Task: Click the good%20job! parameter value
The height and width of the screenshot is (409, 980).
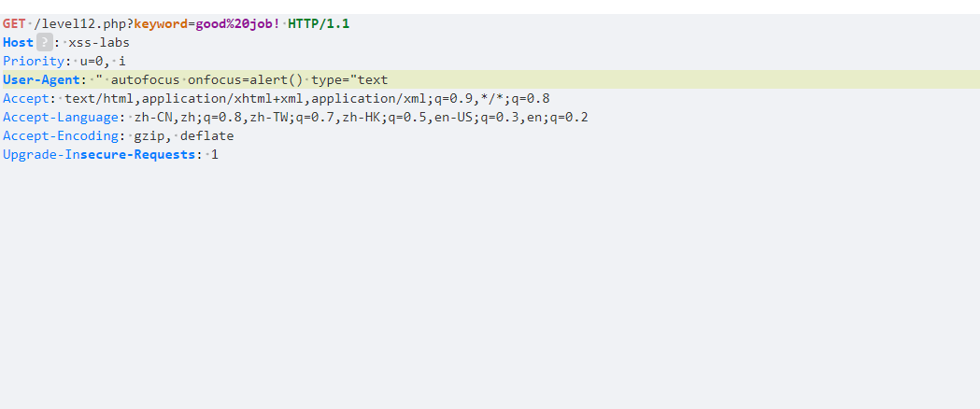Action: pyautogui.click(x=237, y=23)
